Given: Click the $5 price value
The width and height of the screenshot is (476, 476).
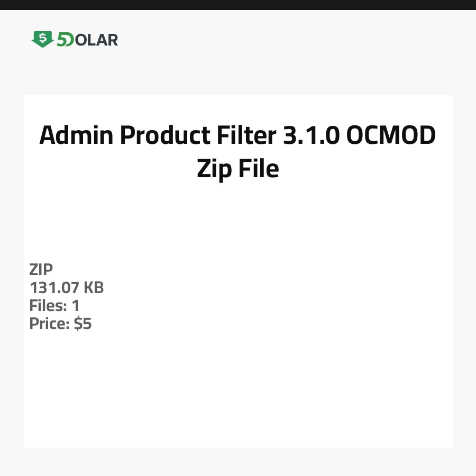Looking at the screenshot, I should point(83,324).
